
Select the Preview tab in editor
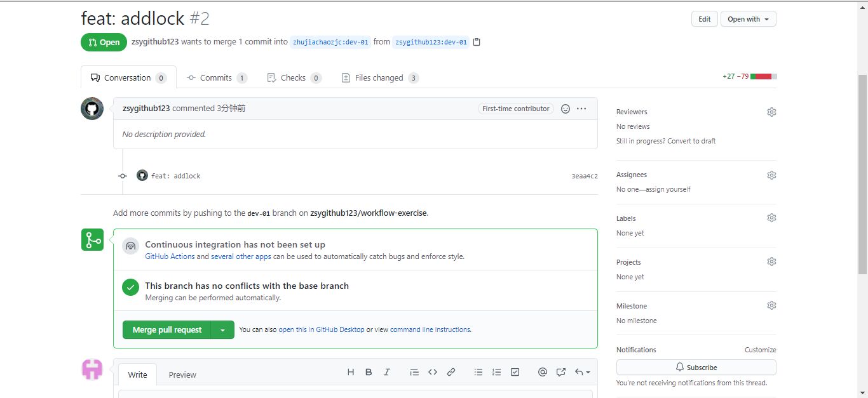point(182,375)
